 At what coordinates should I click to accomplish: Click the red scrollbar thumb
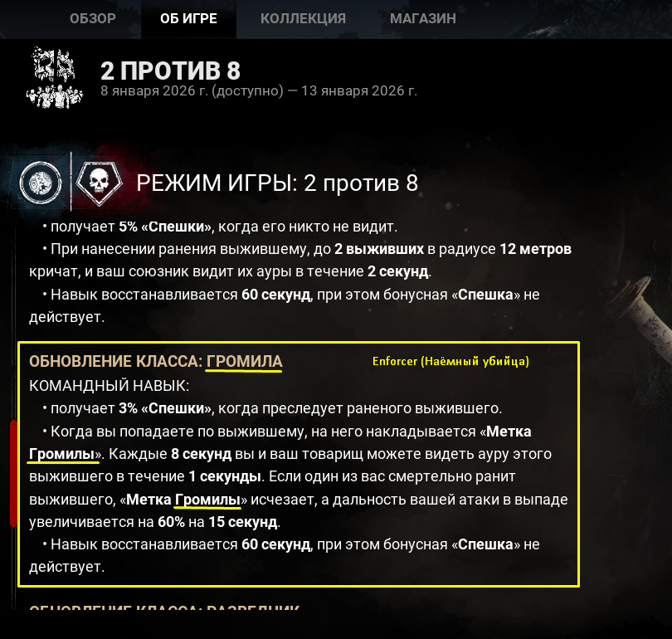pos(13,473)
